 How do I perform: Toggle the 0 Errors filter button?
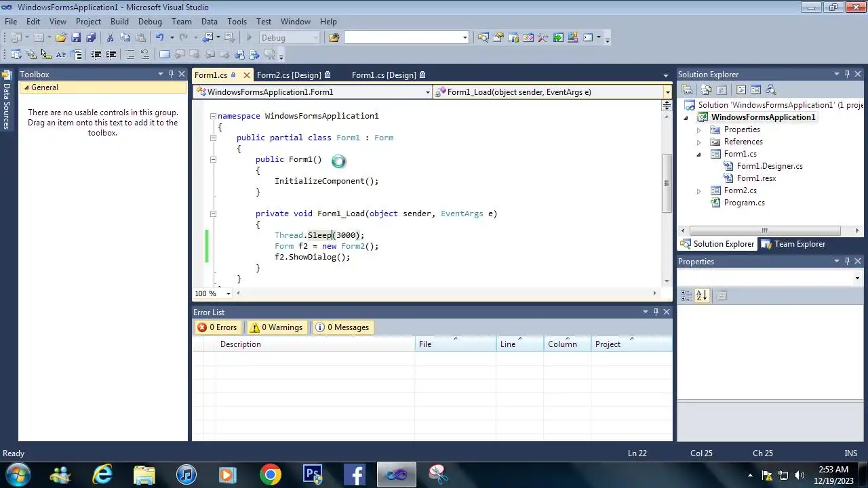click(x=217, y=327)
